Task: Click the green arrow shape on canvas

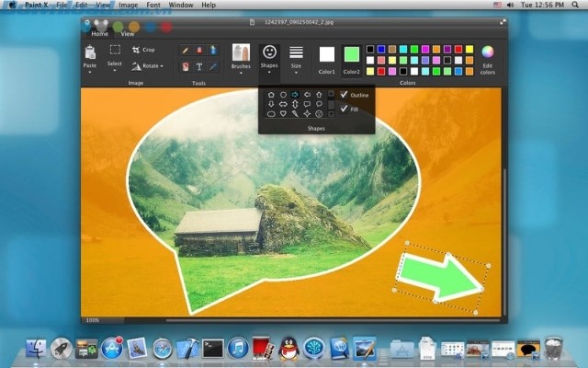Action: pyautogui.click(x=439, y=277)
